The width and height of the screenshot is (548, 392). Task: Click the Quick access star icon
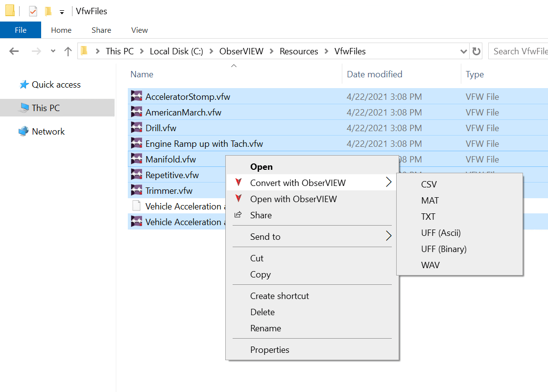[24, 85]
